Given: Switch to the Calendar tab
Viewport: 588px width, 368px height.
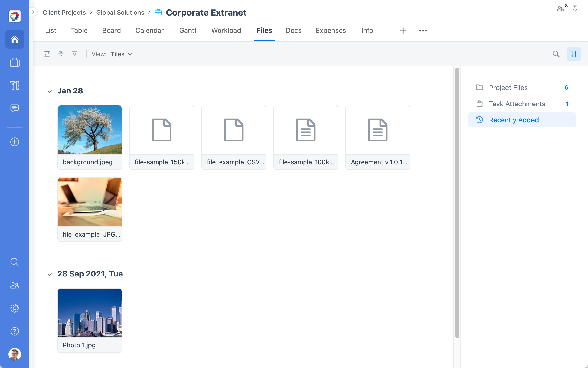Looking at the screenshot, I should [x=149, y=30].
